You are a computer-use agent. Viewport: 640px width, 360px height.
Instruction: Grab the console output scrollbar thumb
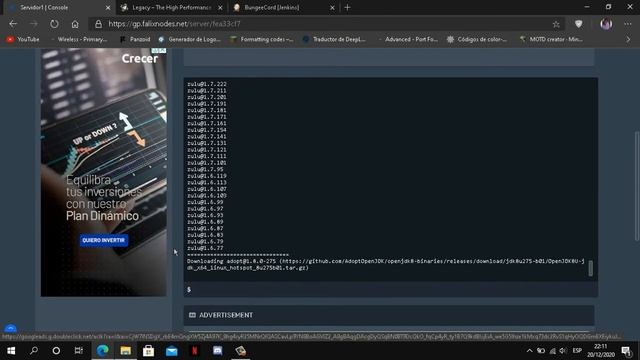pos(590,268)
